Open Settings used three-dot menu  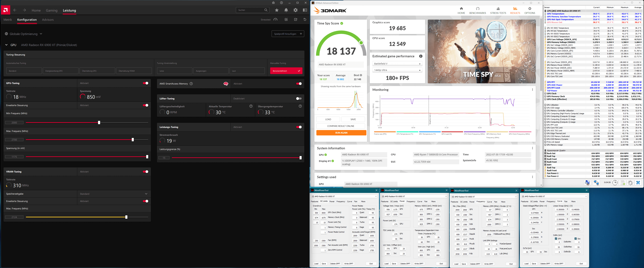[x=532, y=177]
